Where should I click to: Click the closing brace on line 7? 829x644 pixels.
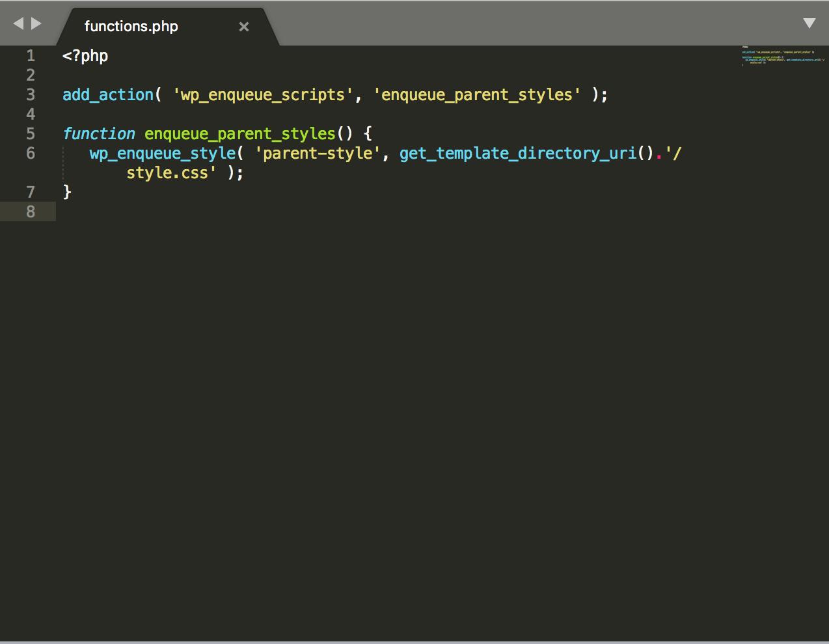point(67,193)
